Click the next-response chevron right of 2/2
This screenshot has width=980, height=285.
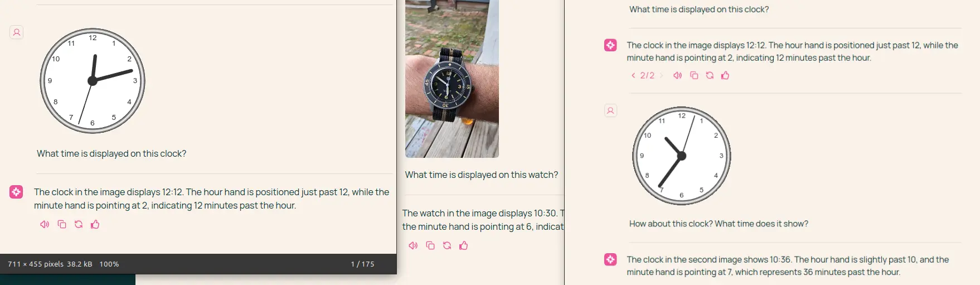662,75
